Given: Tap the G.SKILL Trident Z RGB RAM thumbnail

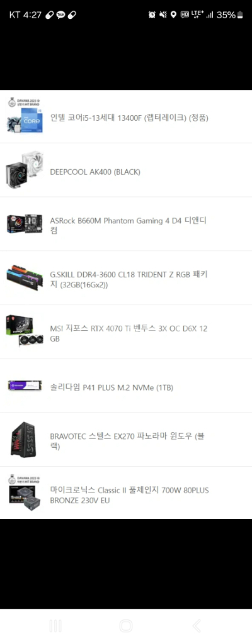Looking at the screenshot, I should (x=25, y=277).
